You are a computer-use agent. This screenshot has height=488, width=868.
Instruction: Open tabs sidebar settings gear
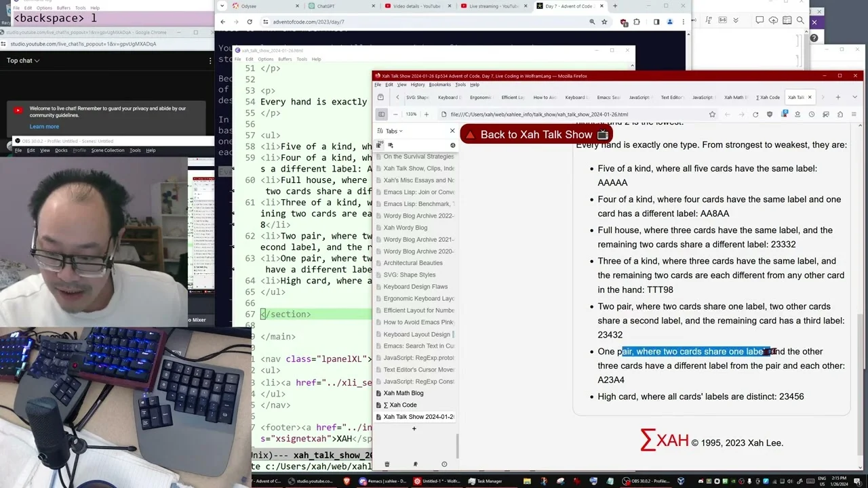tap(452, 145)
